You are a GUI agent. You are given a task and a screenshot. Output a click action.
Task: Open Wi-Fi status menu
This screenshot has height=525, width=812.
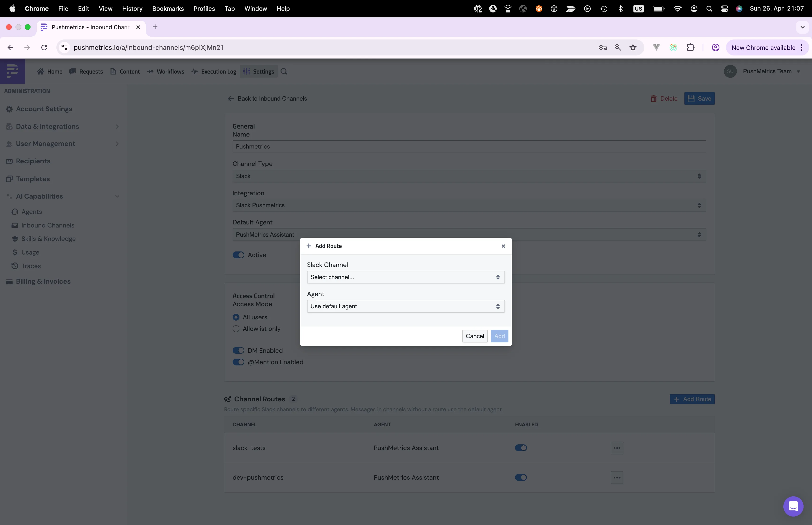coord(677,8)
